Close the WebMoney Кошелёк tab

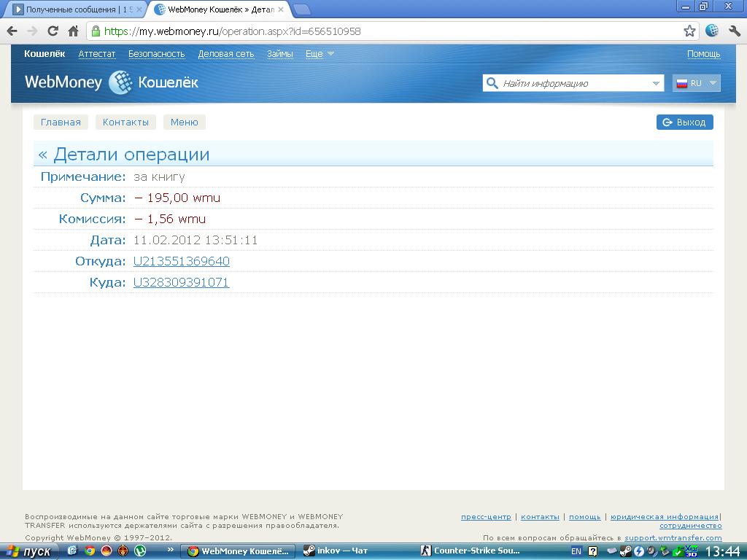coord(281,9)
